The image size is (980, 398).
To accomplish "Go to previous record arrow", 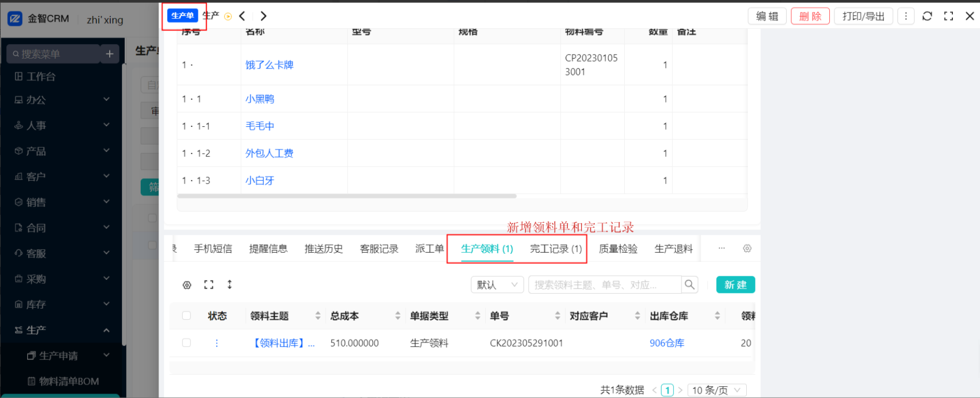I will point(242,16).
